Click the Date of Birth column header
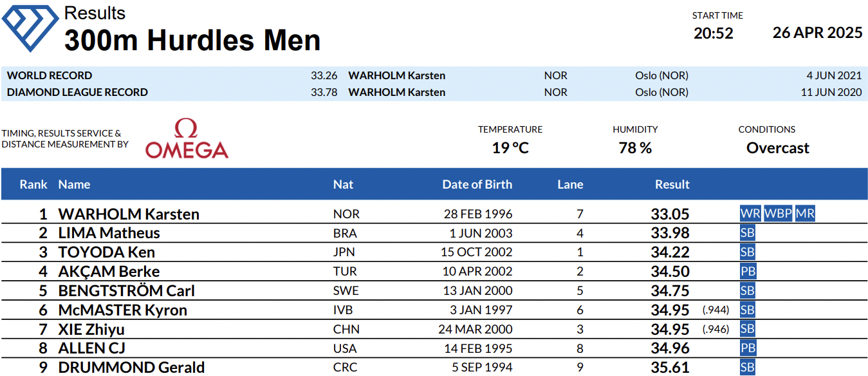Image resolution: width=868 pixels, height=376 pixels. 477,184
